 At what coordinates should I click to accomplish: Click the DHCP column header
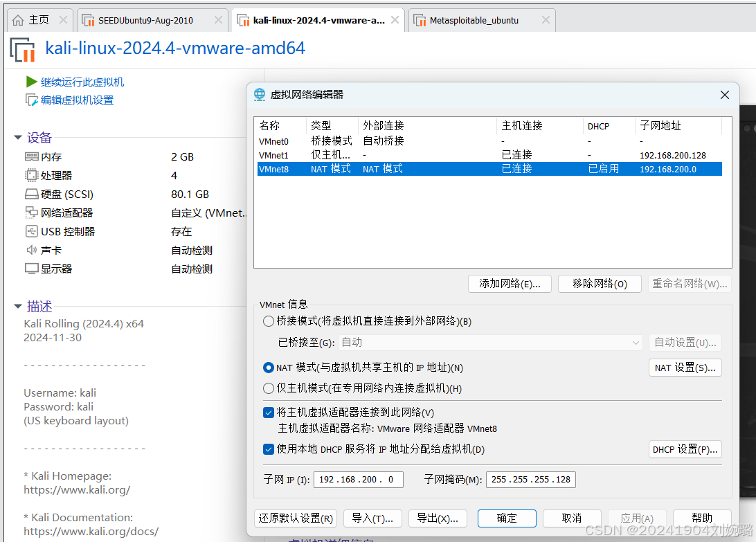point(609,126)
